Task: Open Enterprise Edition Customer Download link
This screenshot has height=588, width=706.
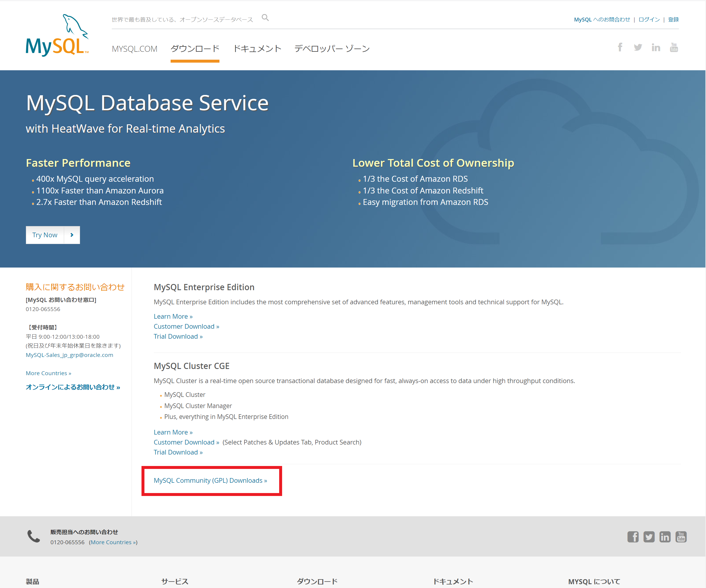Action: pos(187,326)
